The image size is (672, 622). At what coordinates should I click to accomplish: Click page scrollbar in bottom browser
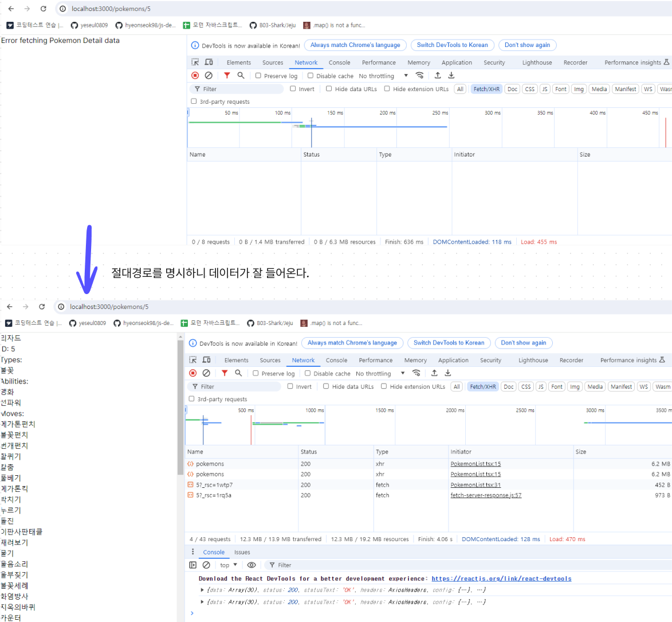180,408
